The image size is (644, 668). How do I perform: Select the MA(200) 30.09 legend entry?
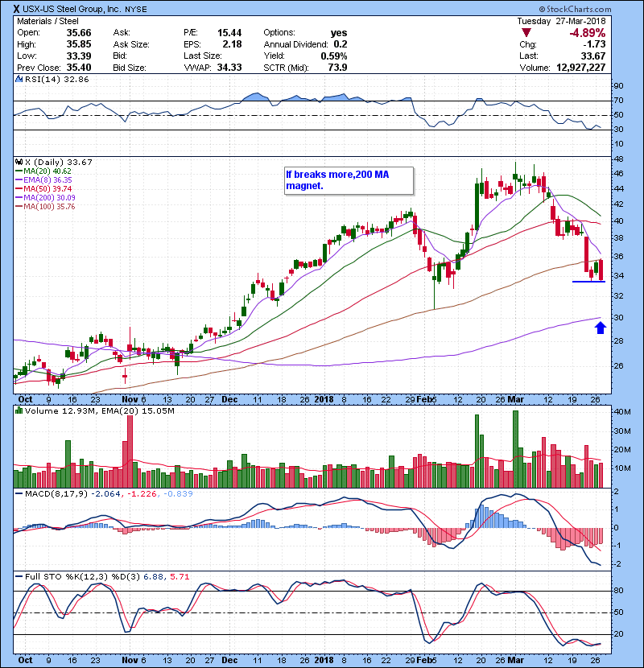45,198
